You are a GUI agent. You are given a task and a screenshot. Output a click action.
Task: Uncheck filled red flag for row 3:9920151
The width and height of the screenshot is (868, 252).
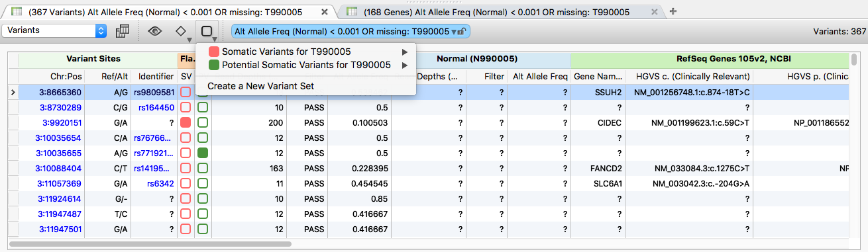[x=186, y=122]
